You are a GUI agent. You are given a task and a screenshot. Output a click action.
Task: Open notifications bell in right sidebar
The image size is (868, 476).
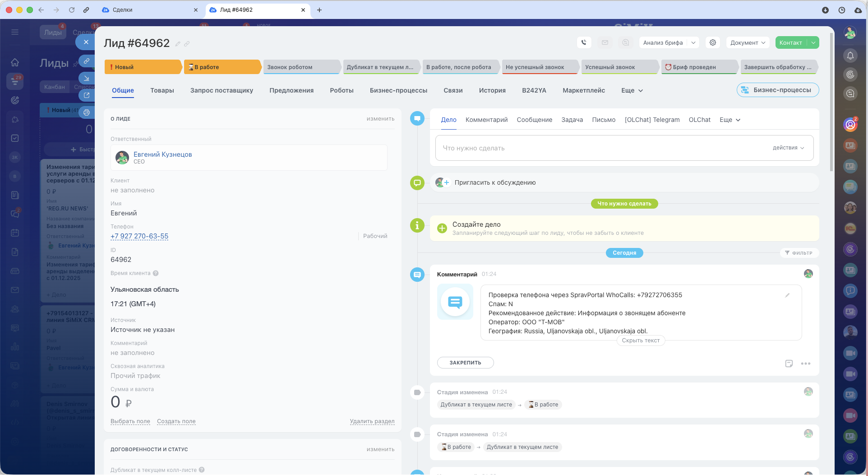pyautogui.click(x=850, y=56)
